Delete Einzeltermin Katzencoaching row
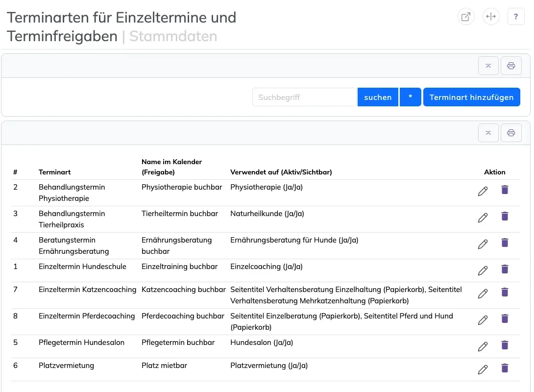Viewport: 534px width, 392px height. click(505, 292)
